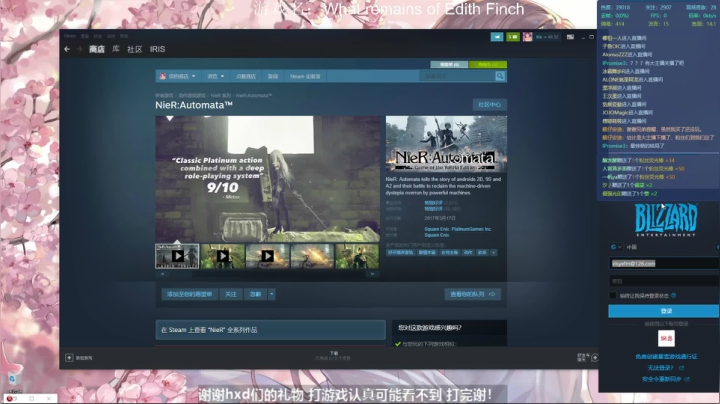This screenshot has width=720, height=404.
Task: Click the store search input field
Action: tap(457, 76)
